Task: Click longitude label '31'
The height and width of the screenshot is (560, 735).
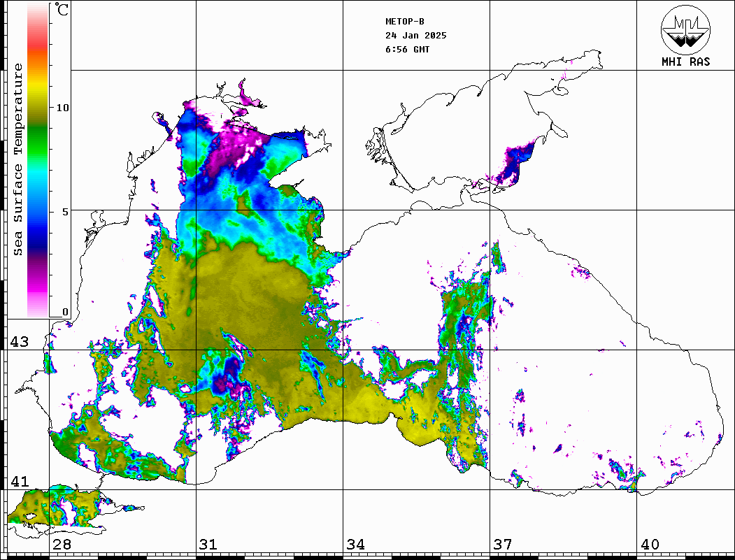Action: (x=208, y=545)
